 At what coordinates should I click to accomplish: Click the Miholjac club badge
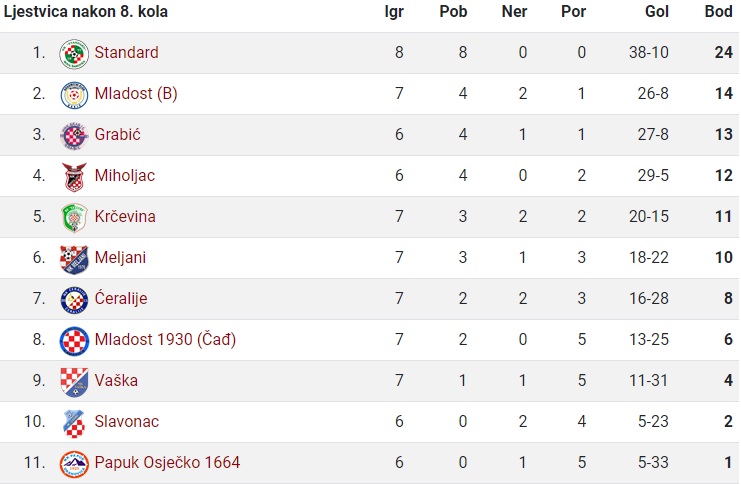pos(74,177)
